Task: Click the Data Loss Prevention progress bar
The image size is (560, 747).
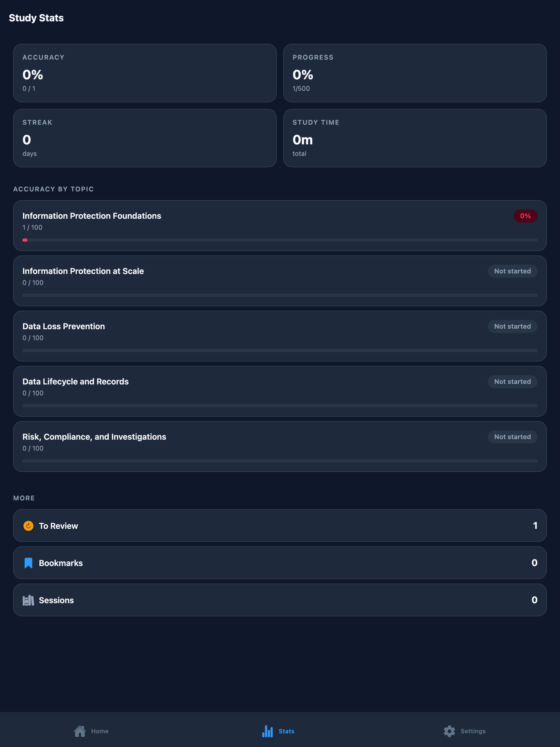Action: coord(280,351)
